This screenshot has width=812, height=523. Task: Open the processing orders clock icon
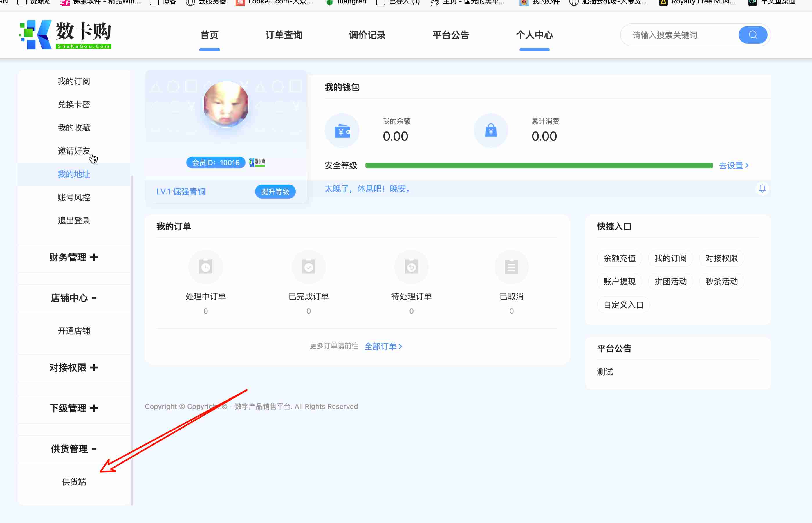[205, 267]
